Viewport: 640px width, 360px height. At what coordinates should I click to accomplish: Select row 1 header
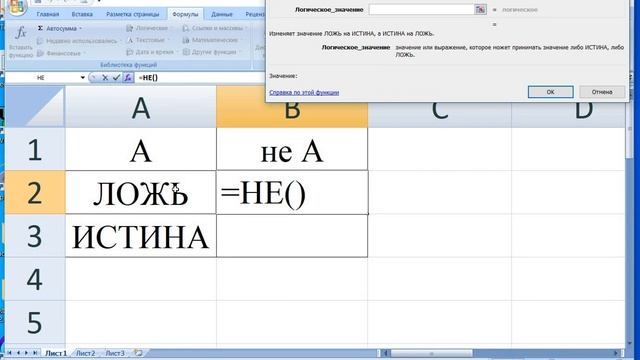(35, 149)
